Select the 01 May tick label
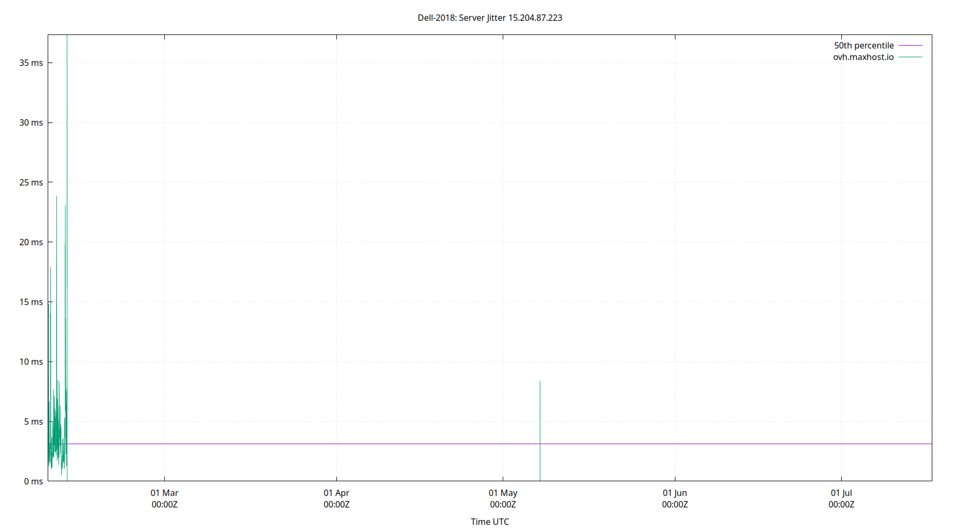980x530 pixels. [x=503, y=492]
